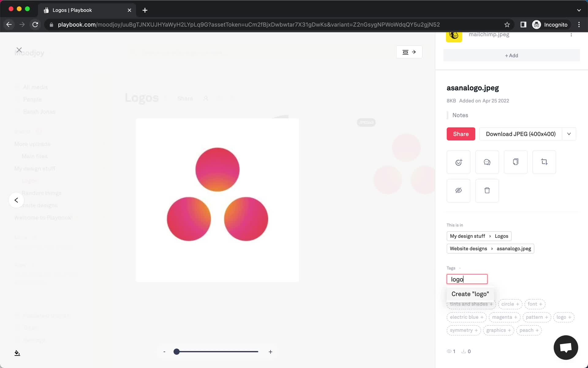Go back in browser history

coord(9,25)
